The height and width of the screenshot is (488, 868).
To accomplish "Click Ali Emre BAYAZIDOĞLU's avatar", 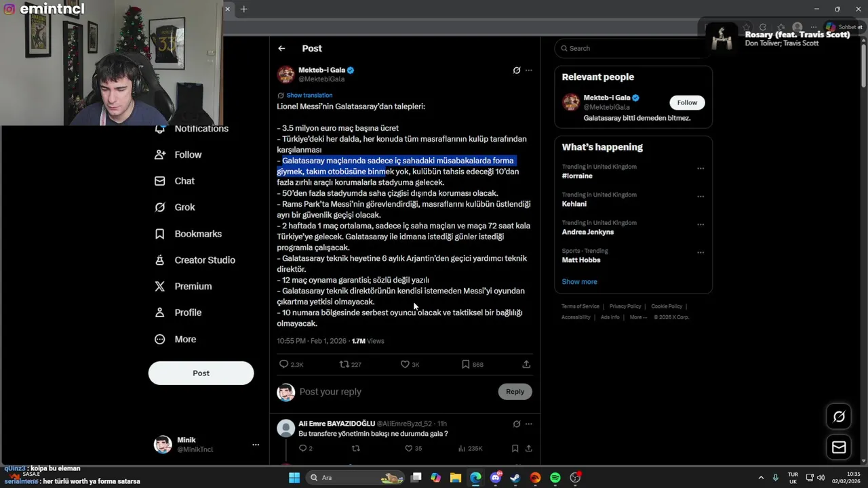I will tap(286, 428).
